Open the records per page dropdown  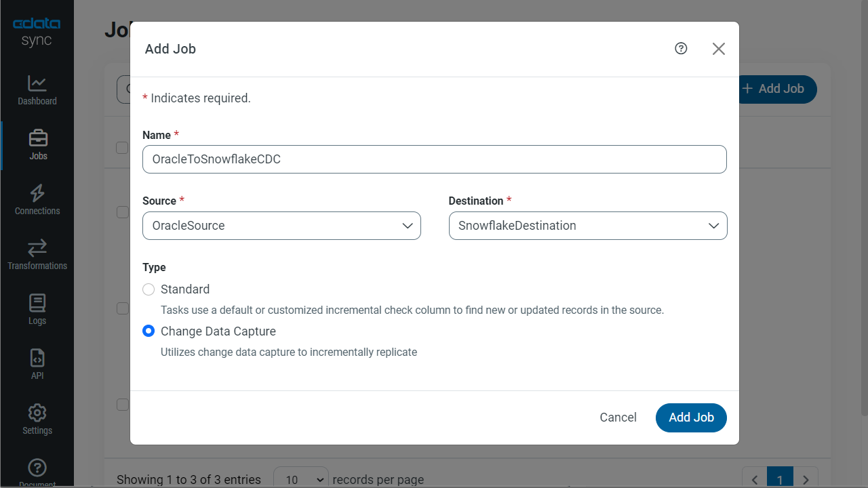(x=300, y=479)
